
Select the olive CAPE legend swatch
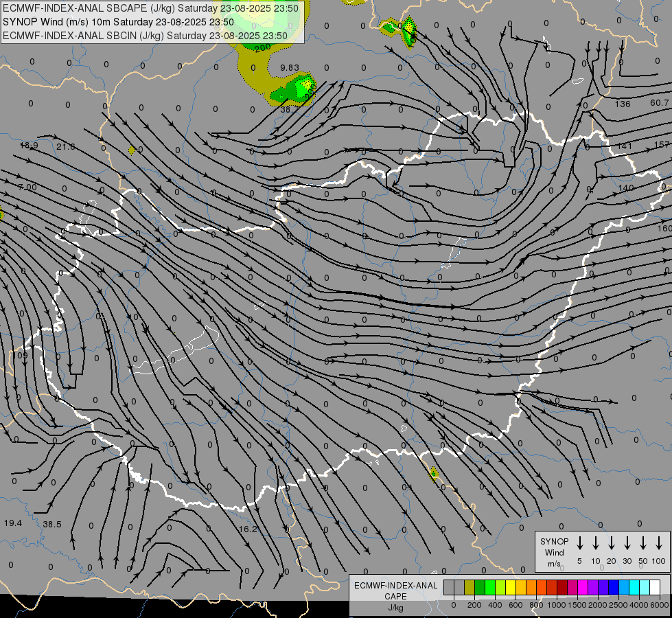tap(470, 588)
